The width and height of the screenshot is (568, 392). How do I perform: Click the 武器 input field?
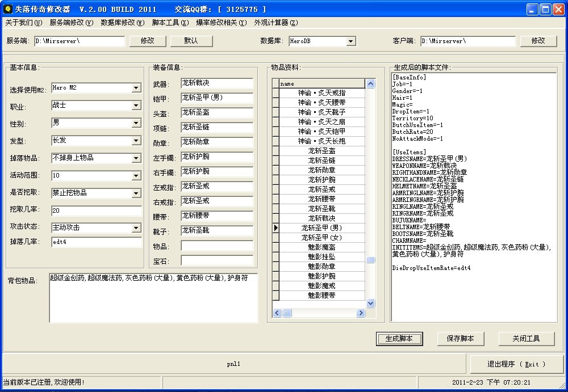217,83
